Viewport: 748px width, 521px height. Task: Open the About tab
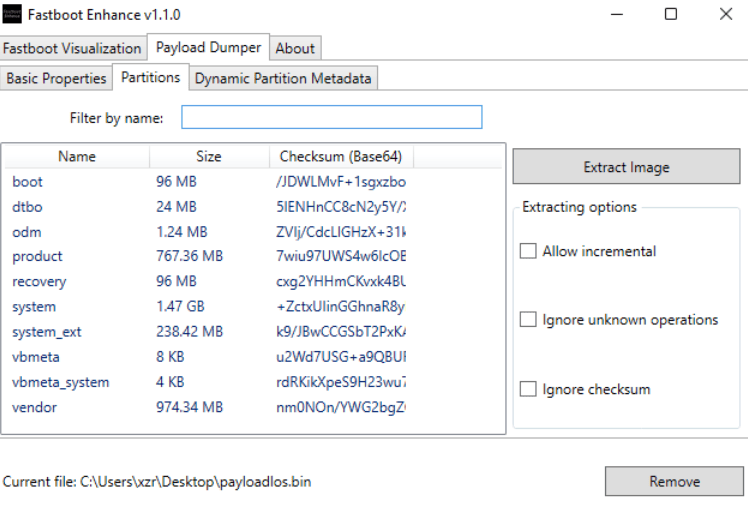point(295,48)
